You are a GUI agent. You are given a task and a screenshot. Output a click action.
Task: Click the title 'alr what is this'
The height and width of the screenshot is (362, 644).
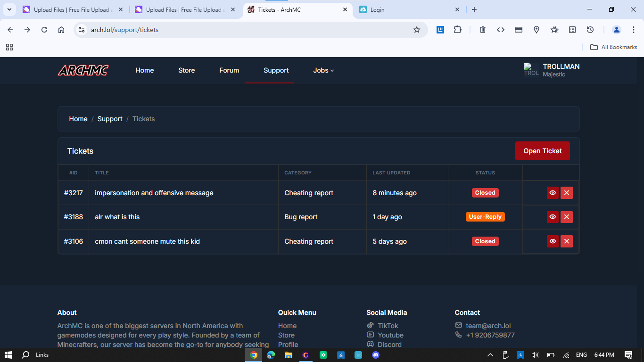(x=117, y=217)
